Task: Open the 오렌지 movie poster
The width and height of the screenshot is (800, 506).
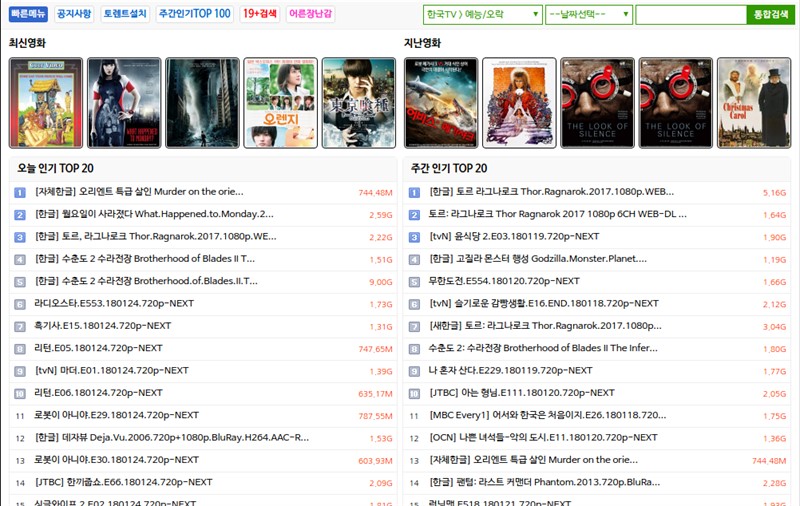Action: coord(281,103)
